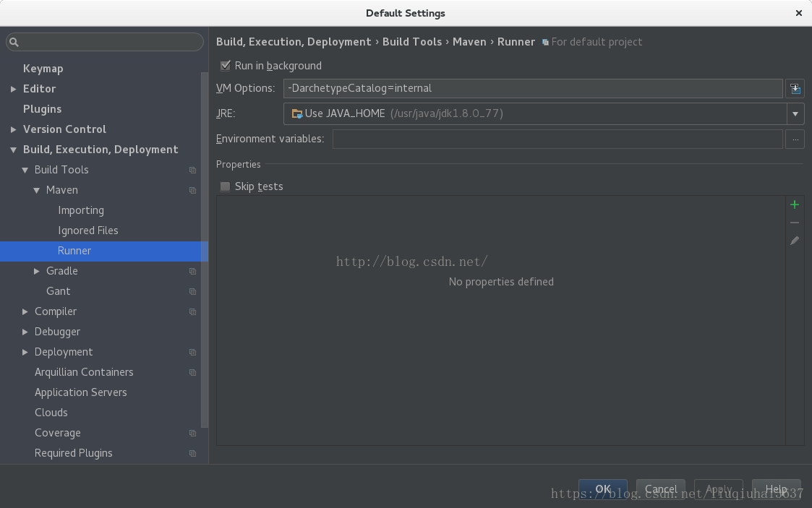Click the VM Options text field
This screenshot has height=508, width=812.
coord(533,88)
